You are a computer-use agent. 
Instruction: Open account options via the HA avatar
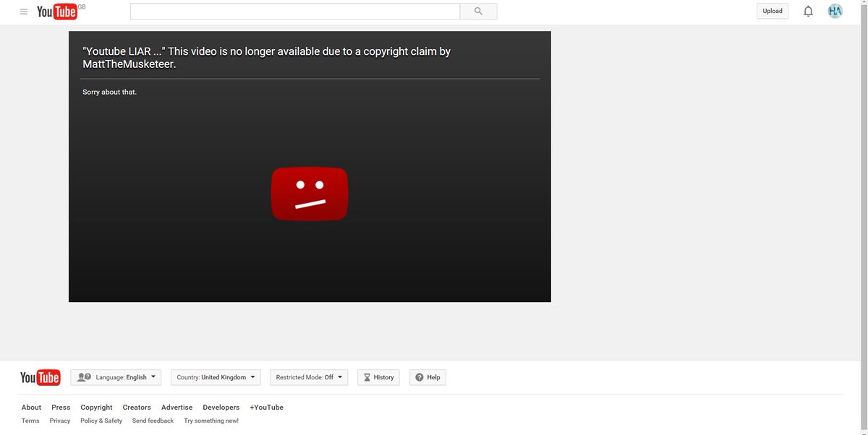click(x=835, y=10)
